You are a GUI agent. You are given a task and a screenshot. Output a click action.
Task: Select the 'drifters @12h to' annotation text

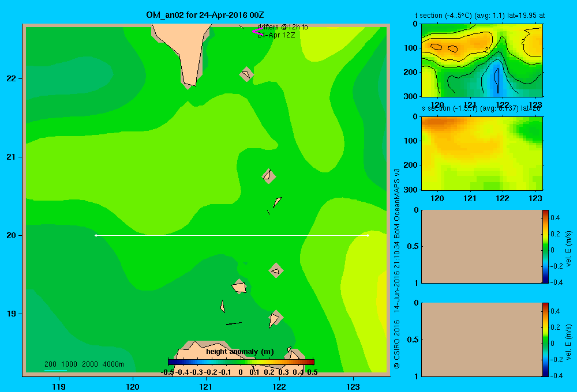(283, 27)
